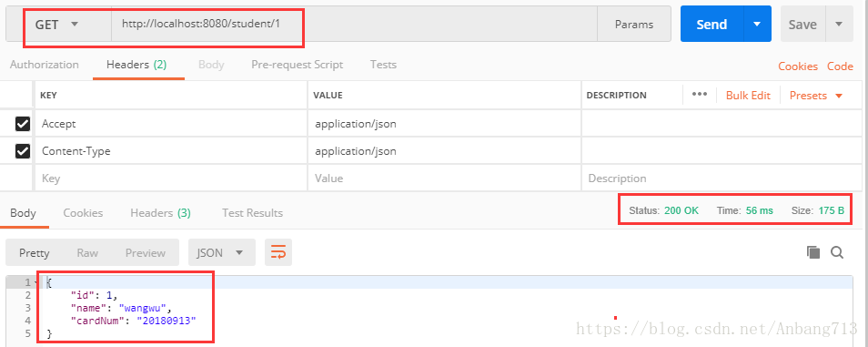Click the "id": 1 line
Screen dimensions: 868x347
tap(95, 295)
